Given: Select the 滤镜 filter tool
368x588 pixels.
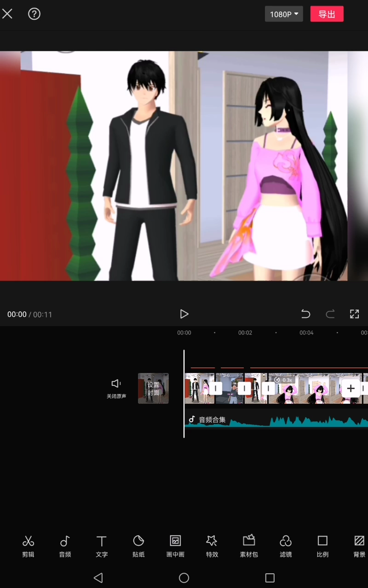Looking at the screenshot, I should (x=286, y=546).
